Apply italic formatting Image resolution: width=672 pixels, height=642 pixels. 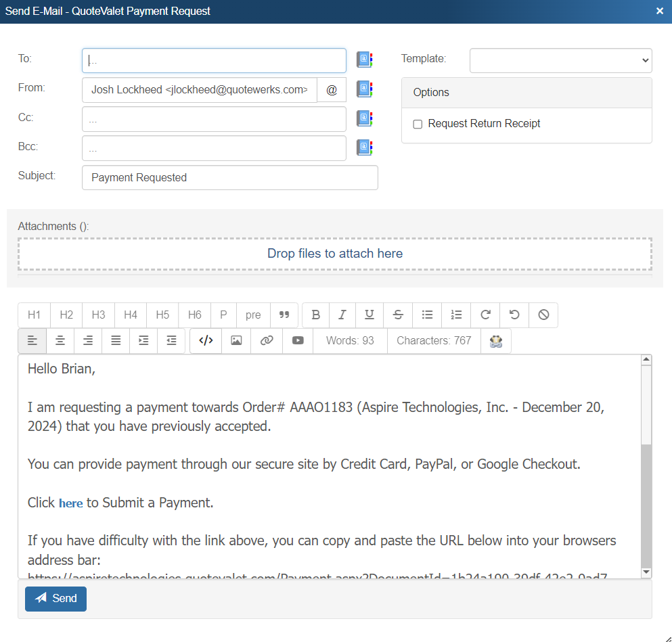(342, 315)
